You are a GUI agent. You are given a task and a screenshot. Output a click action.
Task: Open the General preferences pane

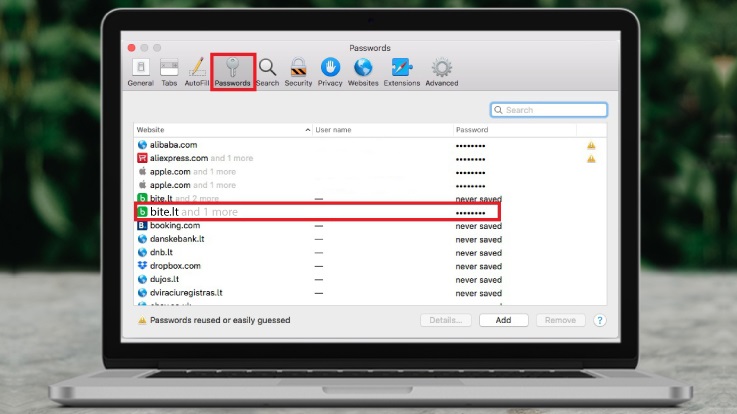pyautogui.click(x=140, y=71)
